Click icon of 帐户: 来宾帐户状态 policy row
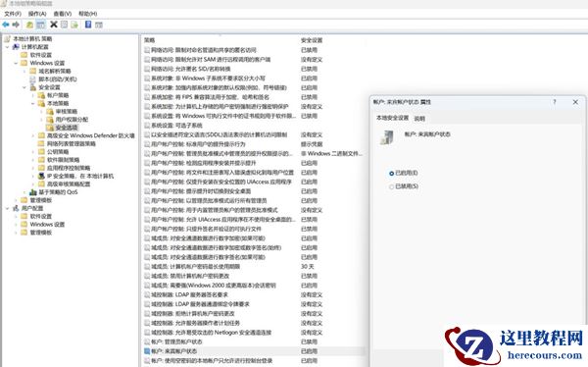The width and height of the screenshot is (588, 367). (x=147, y=351)
